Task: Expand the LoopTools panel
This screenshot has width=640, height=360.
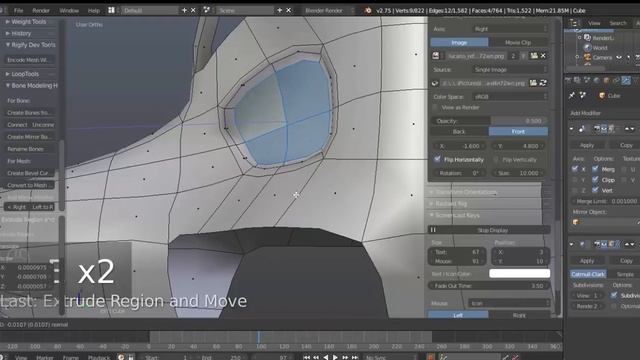Action: (24, 74)
